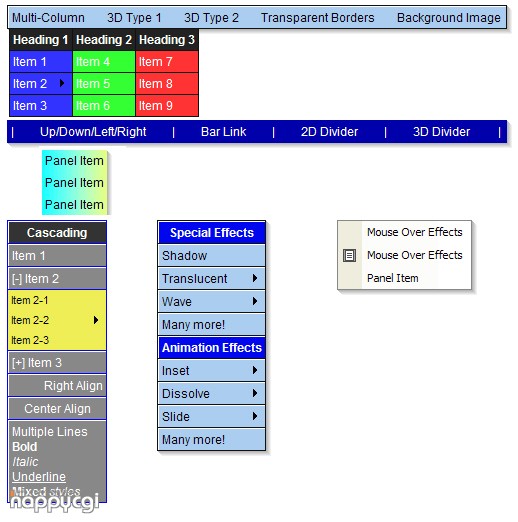
Task: Select the red Item 8 cell
Action: [167, 84]
